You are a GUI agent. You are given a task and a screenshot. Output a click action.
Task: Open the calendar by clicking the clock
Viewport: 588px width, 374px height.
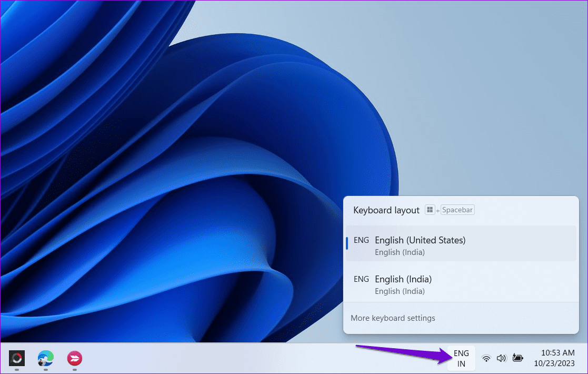pos(551,353)
